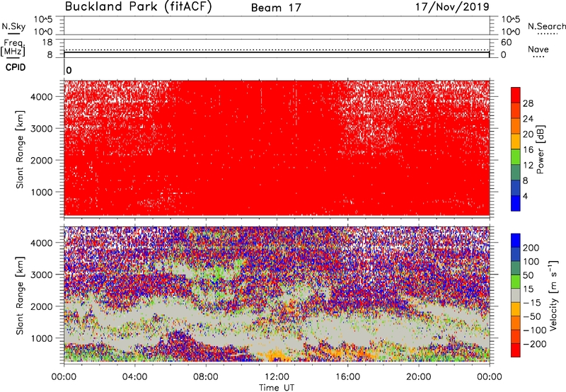Pick the green Power segment between 12 and 16
The image size is (566, 392).
pos(516,156)
